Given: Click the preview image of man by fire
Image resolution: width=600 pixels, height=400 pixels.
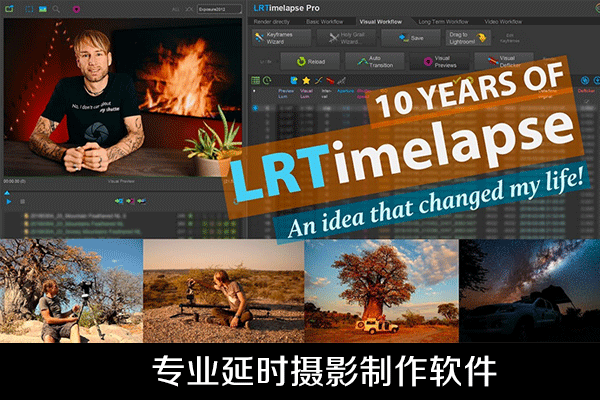Looking at the screenshot, I should pyautogui.click(x=123, y=97).
